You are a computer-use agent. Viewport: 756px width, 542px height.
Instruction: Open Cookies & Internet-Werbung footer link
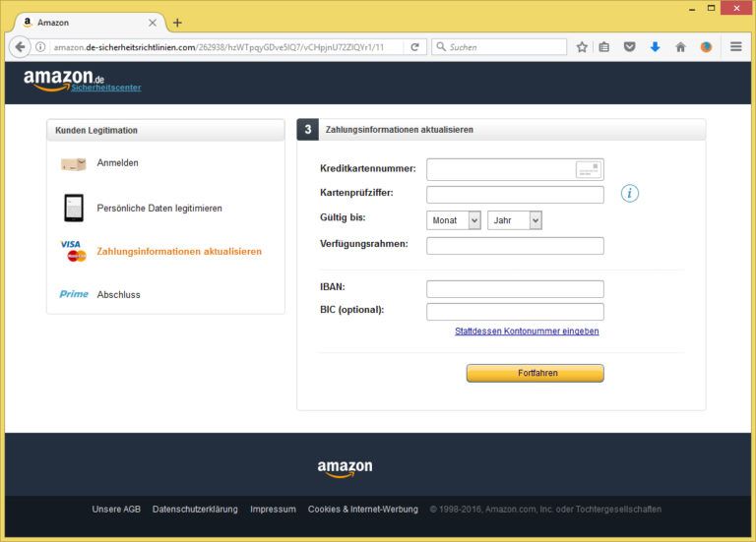click(x=363, y=510)
